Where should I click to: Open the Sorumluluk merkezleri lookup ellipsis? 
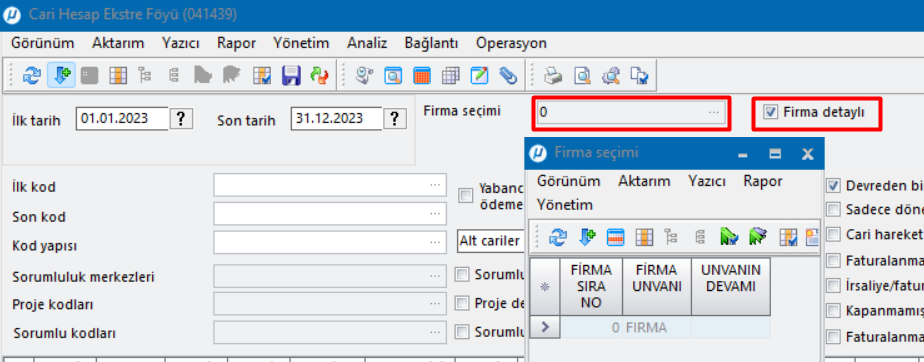[x=435, y=276]
